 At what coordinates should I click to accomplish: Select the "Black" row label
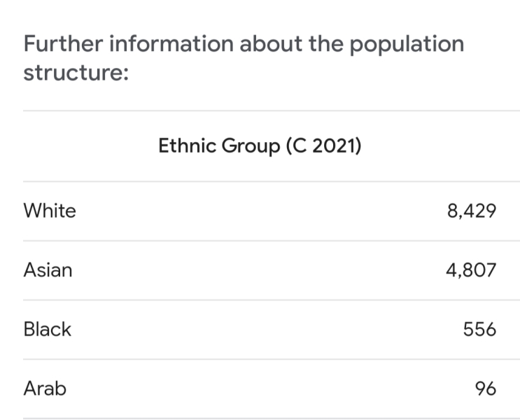coord(48,329)
